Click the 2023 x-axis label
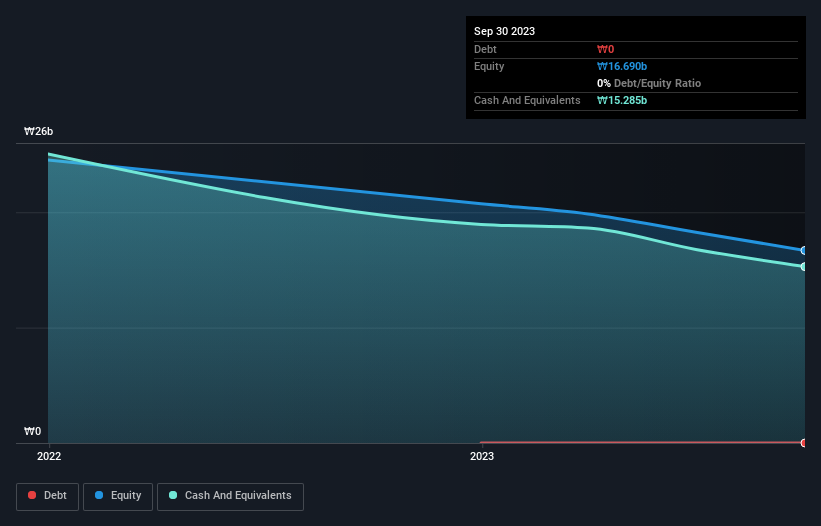 [482, 456]
